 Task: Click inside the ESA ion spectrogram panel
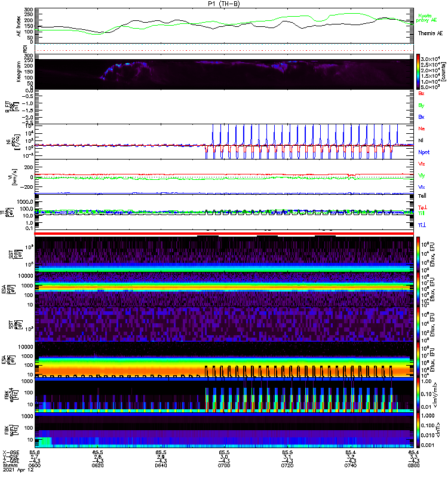(x=224, y=289)
